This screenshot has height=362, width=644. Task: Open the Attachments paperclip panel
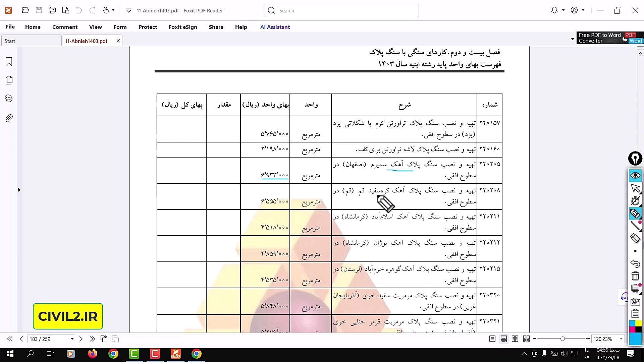pyautogui.click(x=9, y=118)
